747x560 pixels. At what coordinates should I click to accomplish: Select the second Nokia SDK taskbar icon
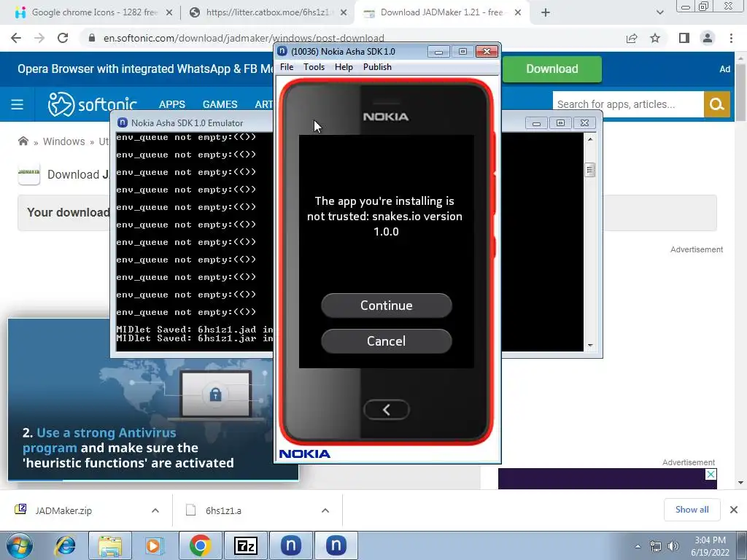point(336,545)
